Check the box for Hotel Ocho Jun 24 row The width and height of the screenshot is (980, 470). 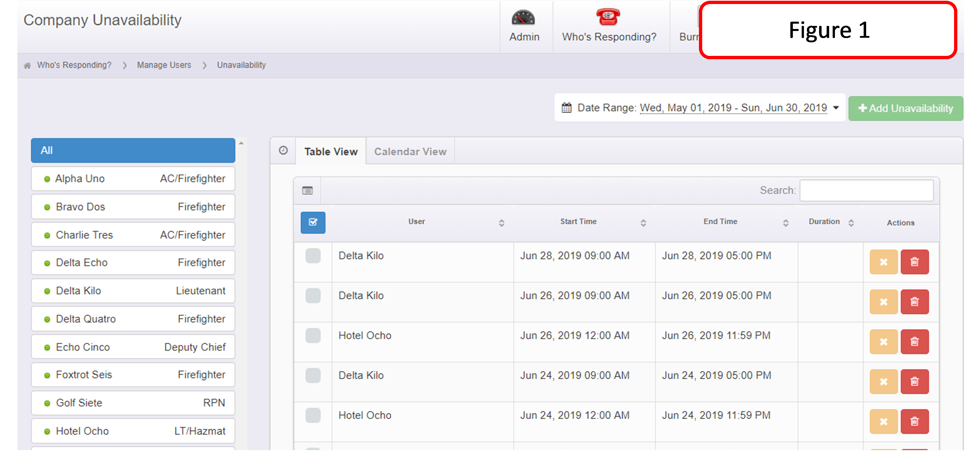click(313, 415)
